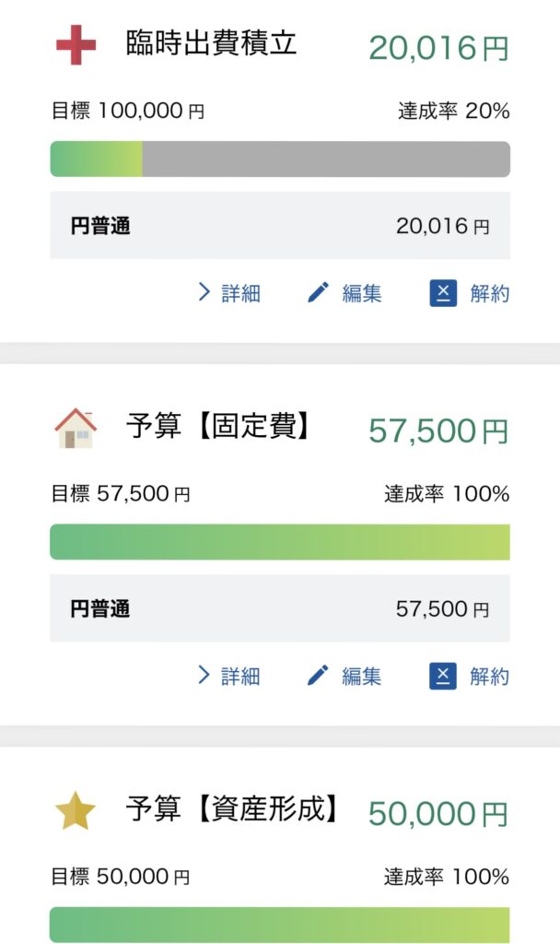The height and width of the screenshot is (944, 560).
Task: Click the pencil edit icon under 予算【固定費】
Action: point(319,676)
